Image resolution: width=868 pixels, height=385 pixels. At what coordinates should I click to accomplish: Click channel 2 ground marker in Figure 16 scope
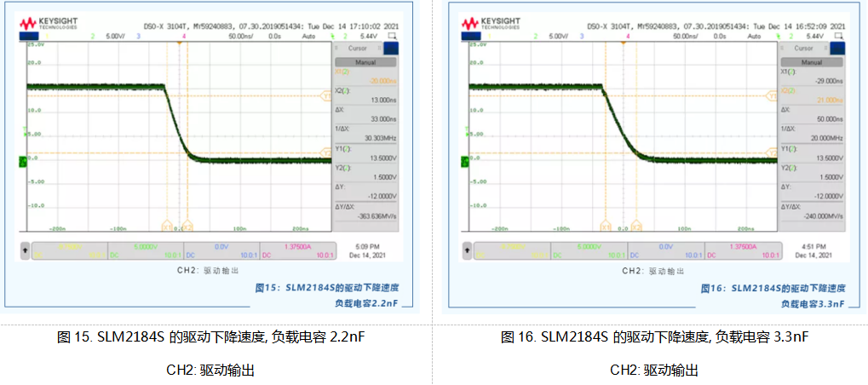[464, 161]
